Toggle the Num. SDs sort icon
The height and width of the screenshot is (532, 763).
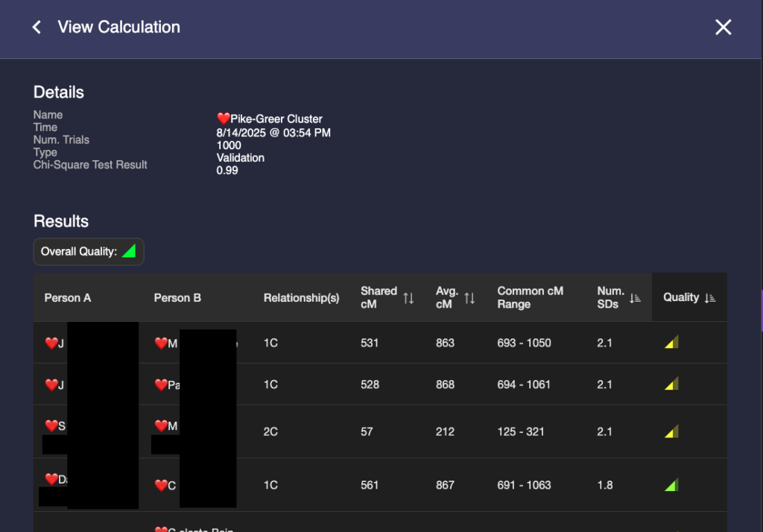click(x=635, y=298)
